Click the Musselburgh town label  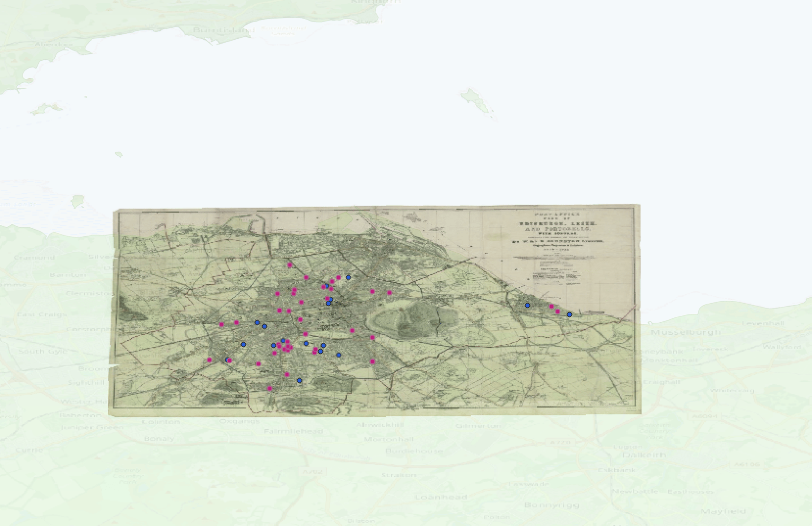pyautogui.click(x=686, y=332)
